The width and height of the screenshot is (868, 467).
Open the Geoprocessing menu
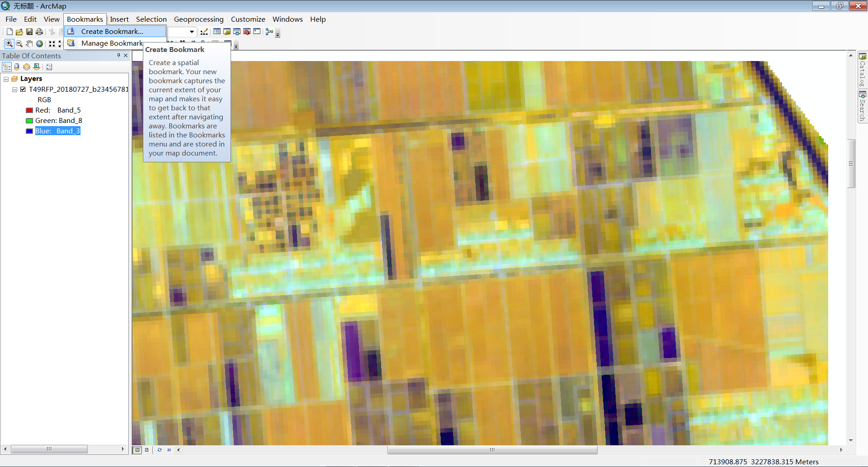199,19
